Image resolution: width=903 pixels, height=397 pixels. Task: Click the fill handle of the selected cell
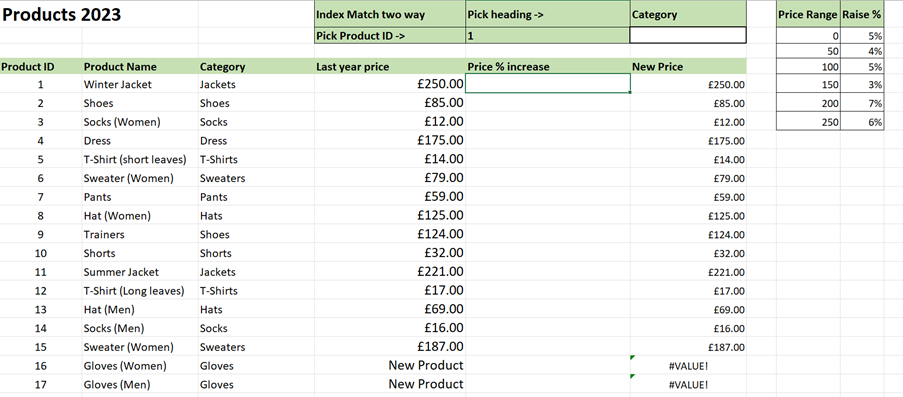[x=630, y=92]
